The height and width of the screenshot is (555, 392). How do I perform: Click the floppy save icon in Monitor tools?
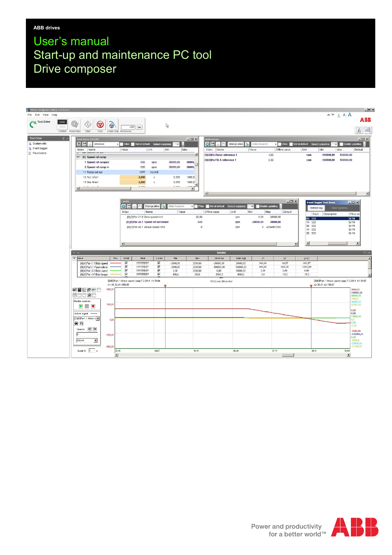80,290
